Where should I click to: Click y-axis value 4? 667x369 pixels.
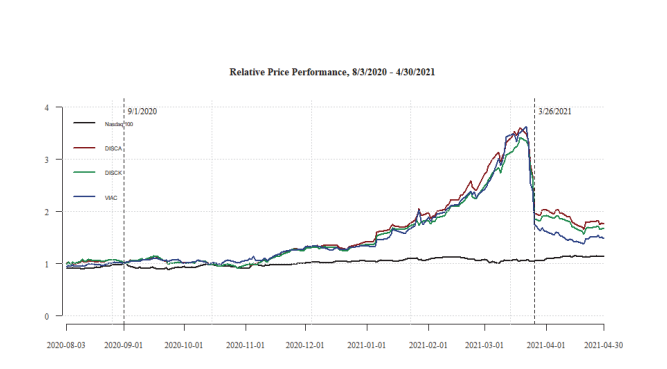tap(47, 108)
